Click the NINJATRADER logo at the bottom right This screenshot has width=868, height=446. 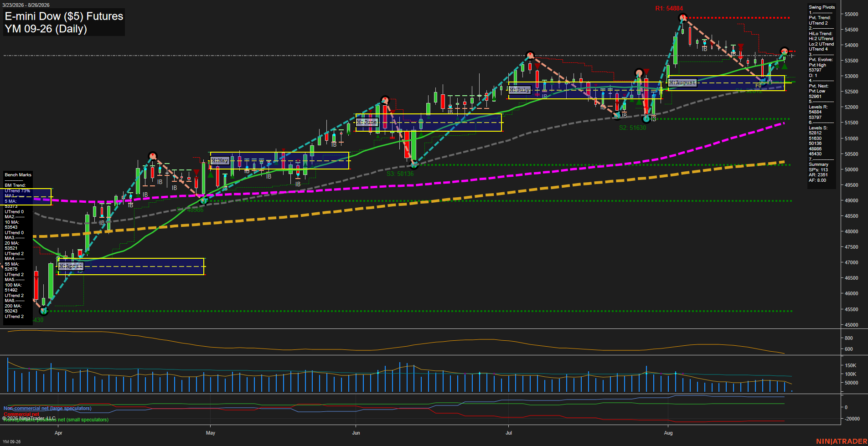coord(842,441)
